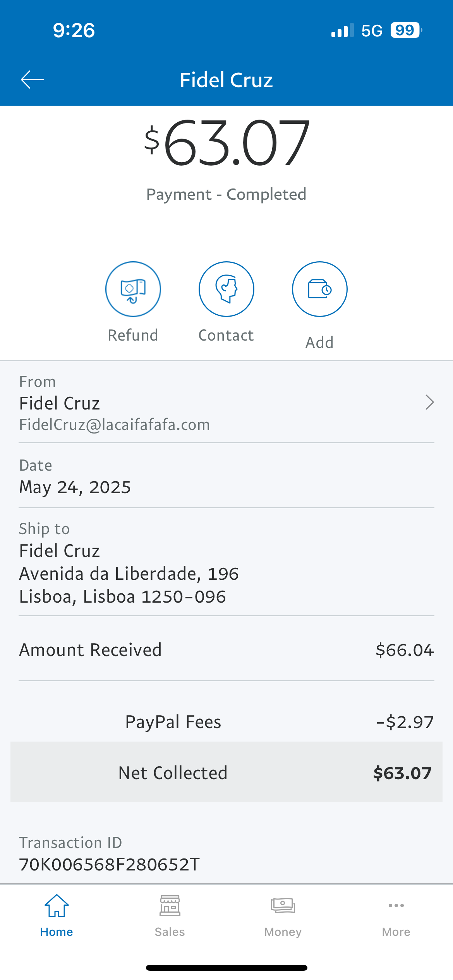Select the Ship to address block
Image resolution: width=453 pixels, height=980 pixels.
[129, 574]
